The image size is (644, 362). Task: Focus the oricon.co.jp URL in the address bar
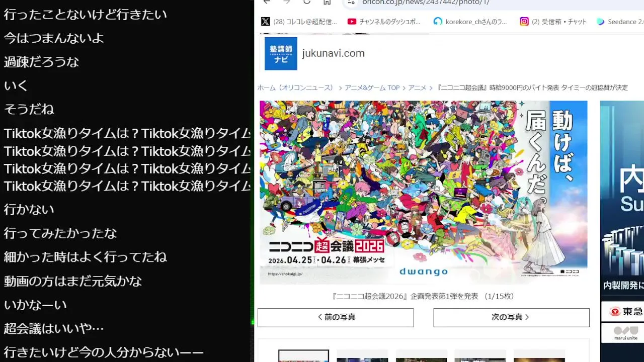(426, 2)
